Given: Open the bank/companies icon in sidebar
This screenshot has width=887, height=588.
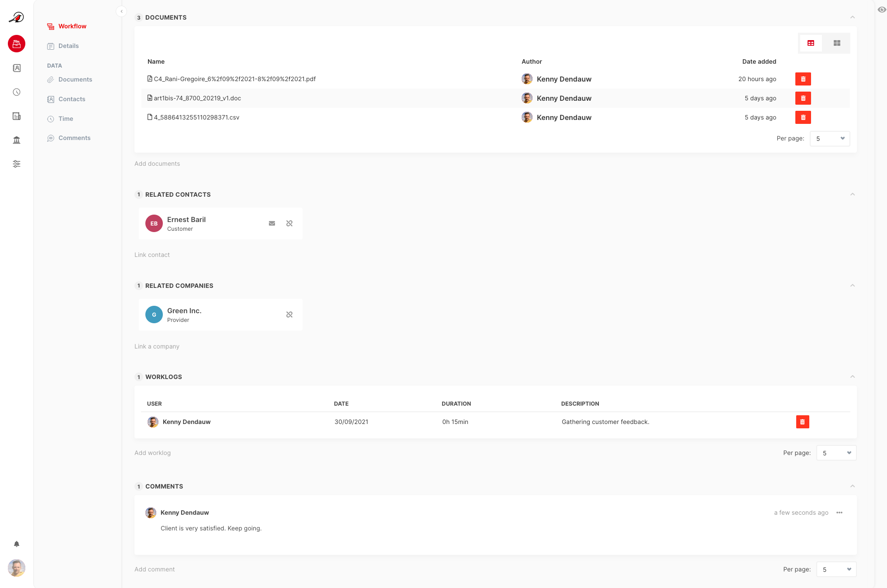Looking at the screenshot, I should click(17, 140).
